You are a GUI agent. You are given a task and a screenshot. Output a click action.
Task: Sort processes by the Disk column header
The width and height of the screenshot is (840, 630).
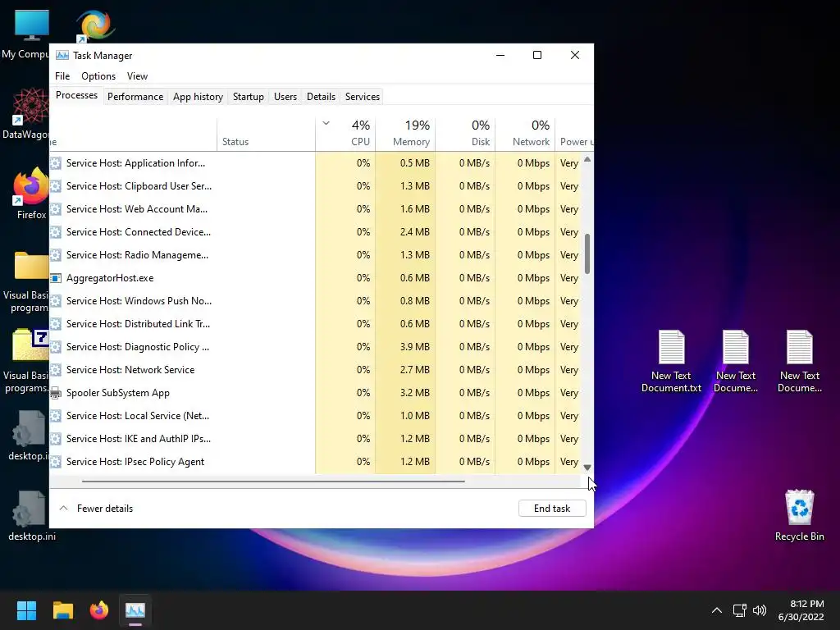(466, 134)
